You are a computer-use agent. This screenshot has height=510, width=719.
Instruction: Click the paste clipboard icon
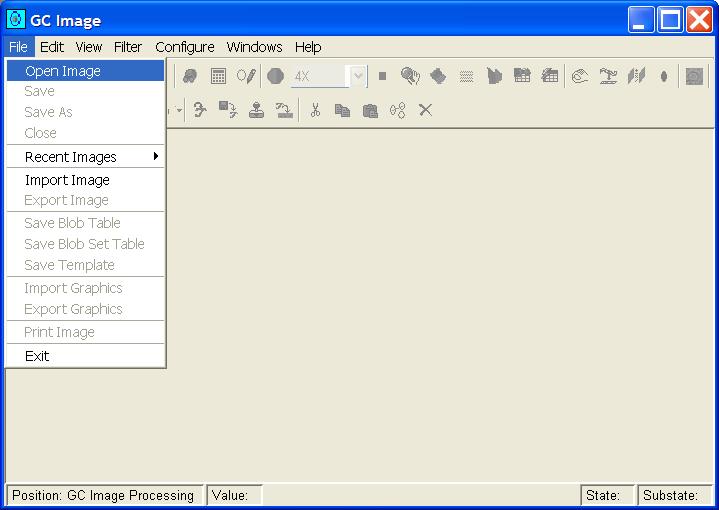point(370,110)
